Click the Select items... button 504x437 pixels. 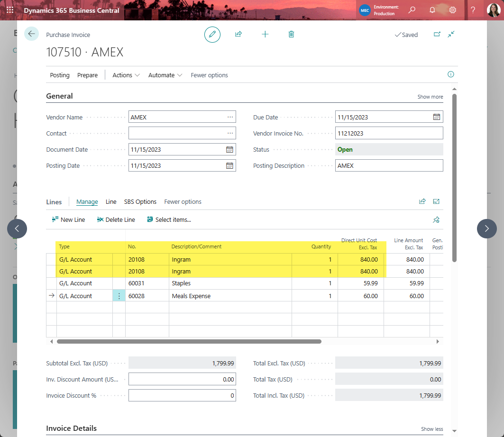tap(169, 220)
